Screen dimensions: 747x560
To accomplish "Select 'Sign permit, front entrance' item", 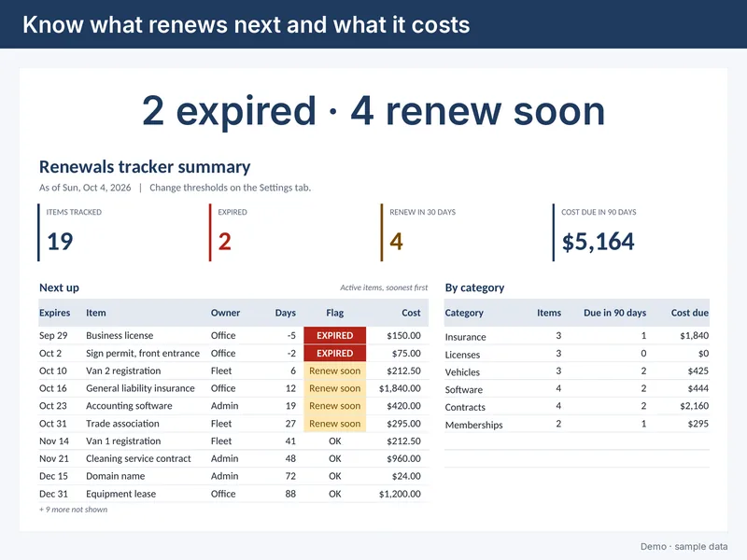I will [x=143, y=354].
